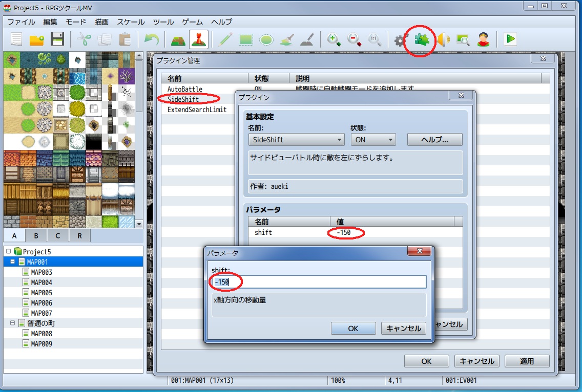This screenshot has width=582, height=392.
Task: Click the Cut scissors icon
Action: click(x=84, y=39)
